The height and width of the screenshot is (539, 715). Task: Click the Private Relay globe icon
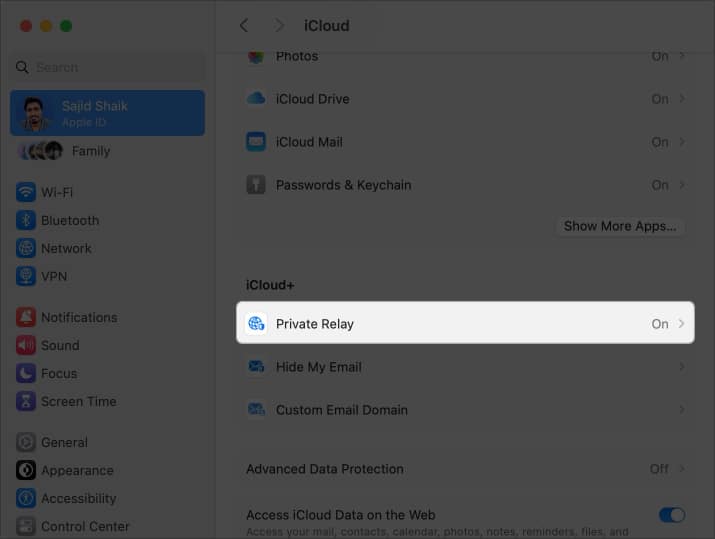256,324
